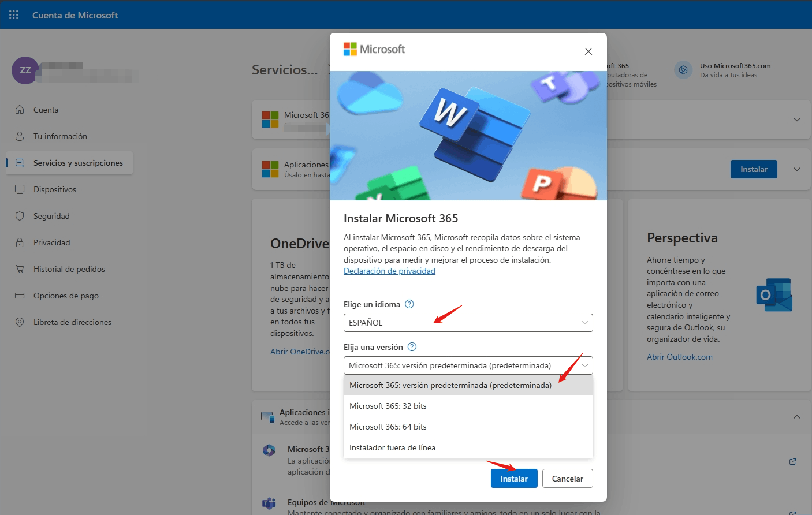Click the Uso Microsoft365.com text
Viewport: 812px width, 515px height.
(735, 66)
